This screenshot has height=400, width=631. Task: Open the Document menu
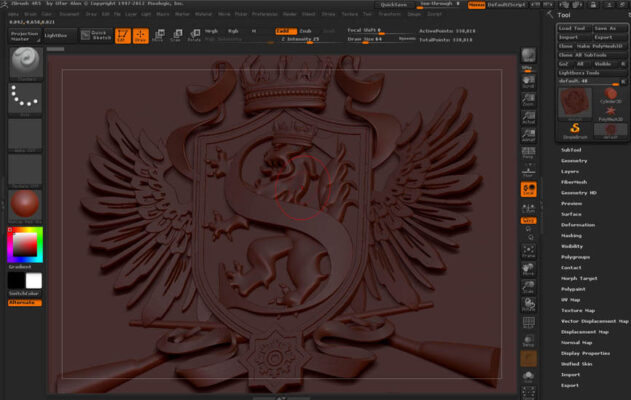click(69, 14)
